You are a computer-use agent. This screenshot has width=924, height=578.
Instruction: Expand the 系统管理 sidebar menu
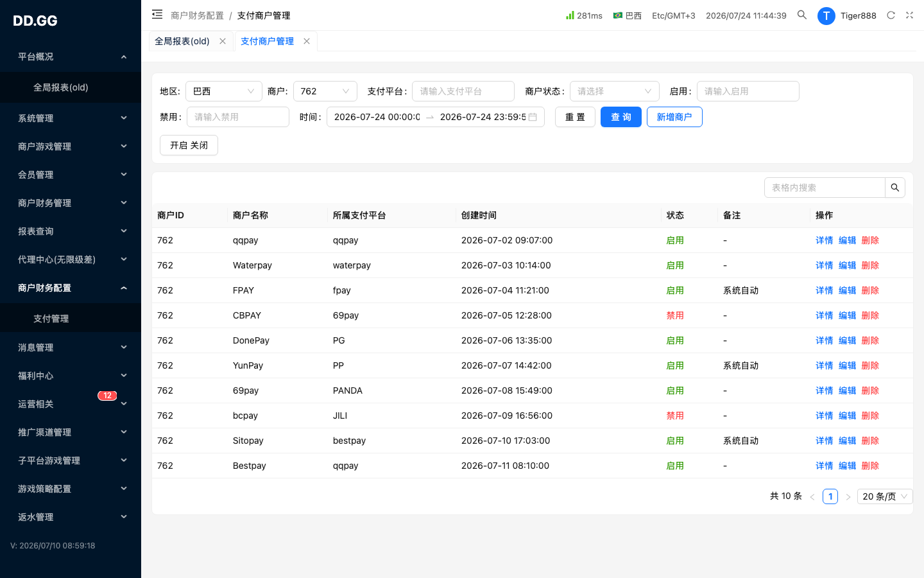71,118
